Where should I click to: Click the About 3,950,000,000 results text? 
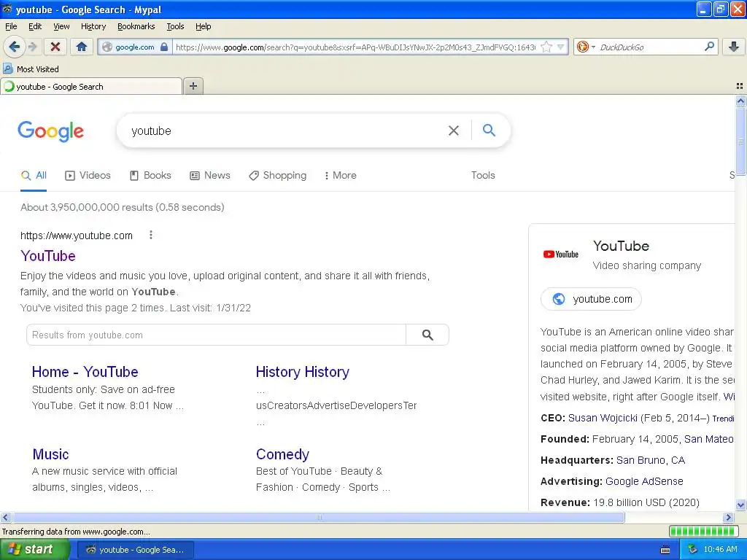pyautogui.click(x=123, y=207)
